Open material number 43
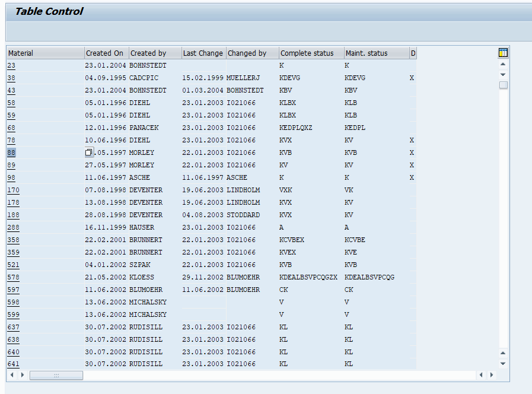The width and height of the screenshot is (532, 394). (11, 90)
